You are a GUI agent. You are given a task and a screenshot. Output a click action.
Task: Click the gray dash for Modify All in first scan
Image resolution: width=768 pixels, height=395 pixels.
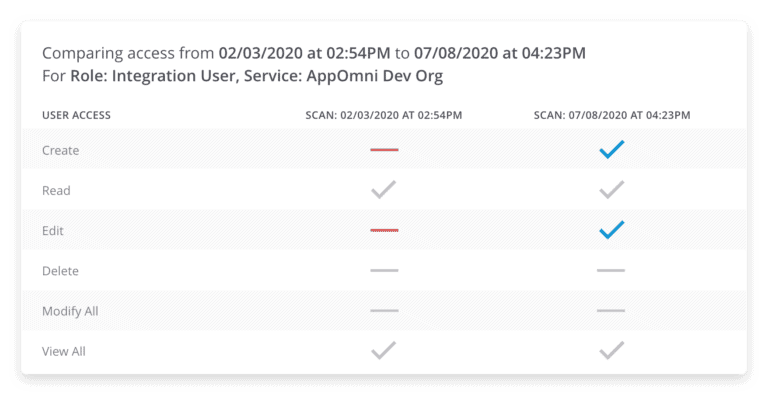pyautogui.click(x=384, y=310)
